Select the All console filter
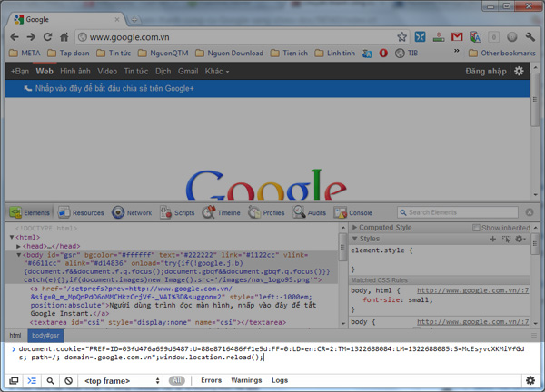This screenshot has height=392, width=545. pos(177,381)
